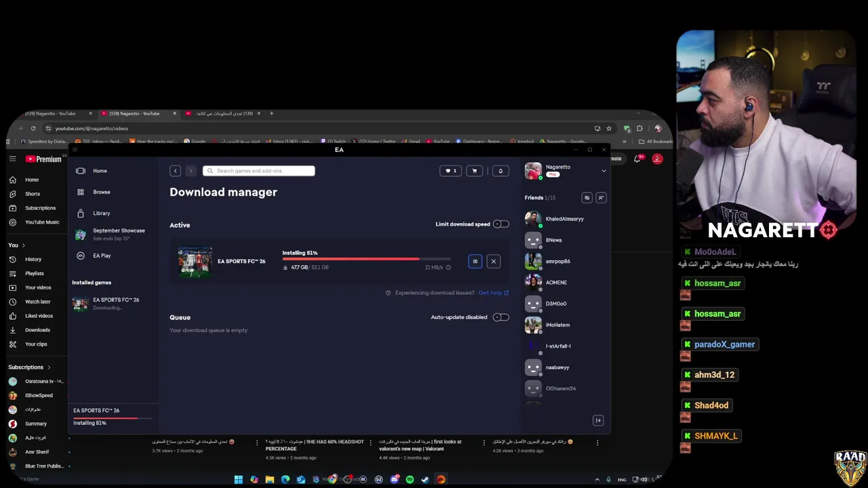Toggle the Auto-update disabled switch
Image resolution: width=868 pixels, height=488 pixels.
click(501, 317)
